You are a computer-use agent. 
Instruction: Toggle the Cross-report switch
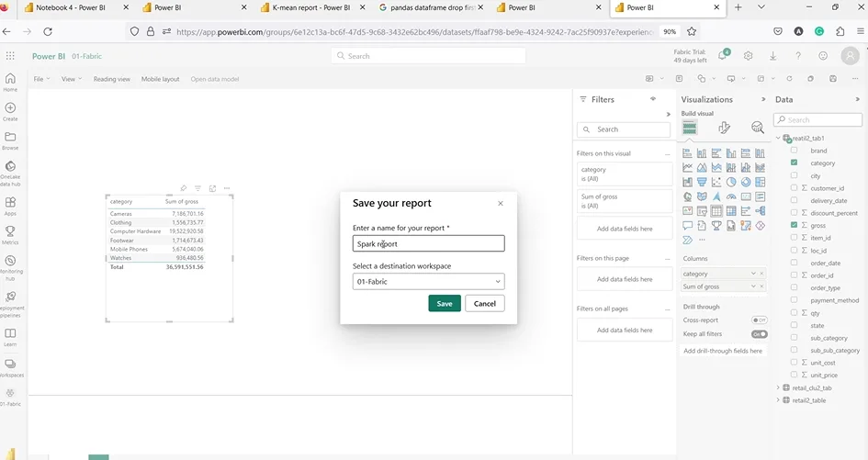pyautogui.click(x=759, y=320)
